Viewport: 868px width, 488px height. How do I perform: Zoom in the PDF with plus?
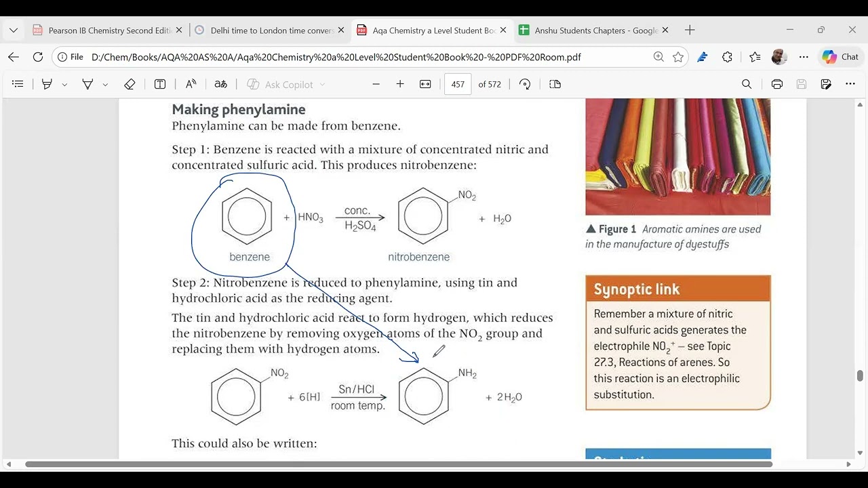[400, 84]
